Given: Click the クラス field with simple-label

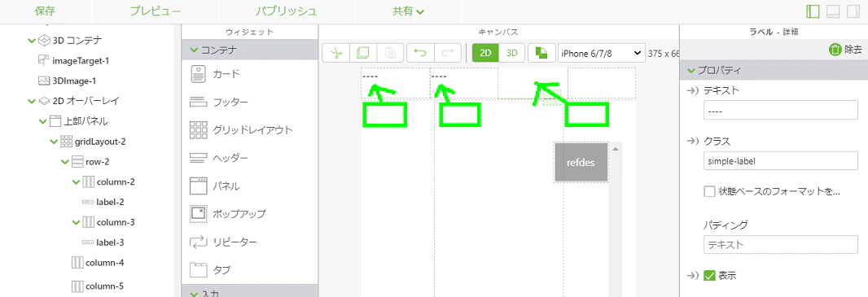Looking at the screenshot, I should [x=781, y=161].
